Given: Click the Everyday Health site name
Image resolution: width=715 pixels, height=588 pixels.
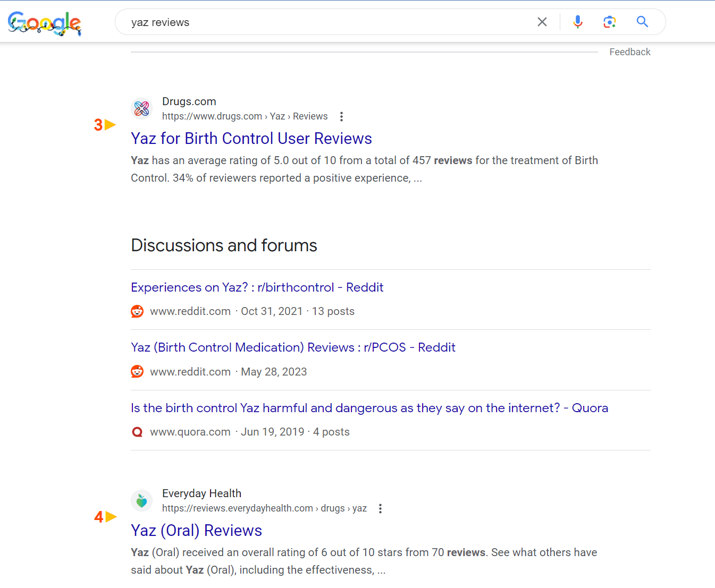Looking at the screenshot, I should pyautogui.click(x=201, y=493).
